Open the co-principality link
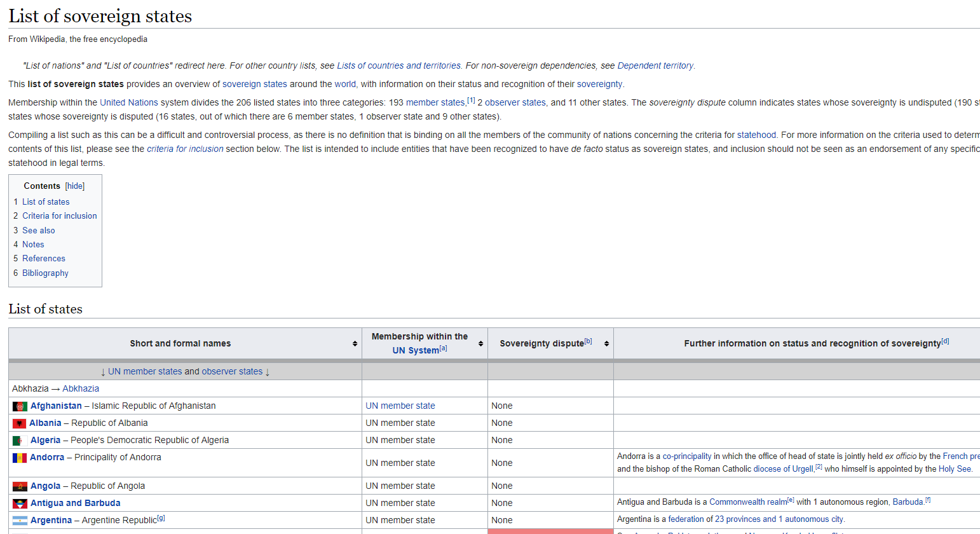 tap(687, 456)
